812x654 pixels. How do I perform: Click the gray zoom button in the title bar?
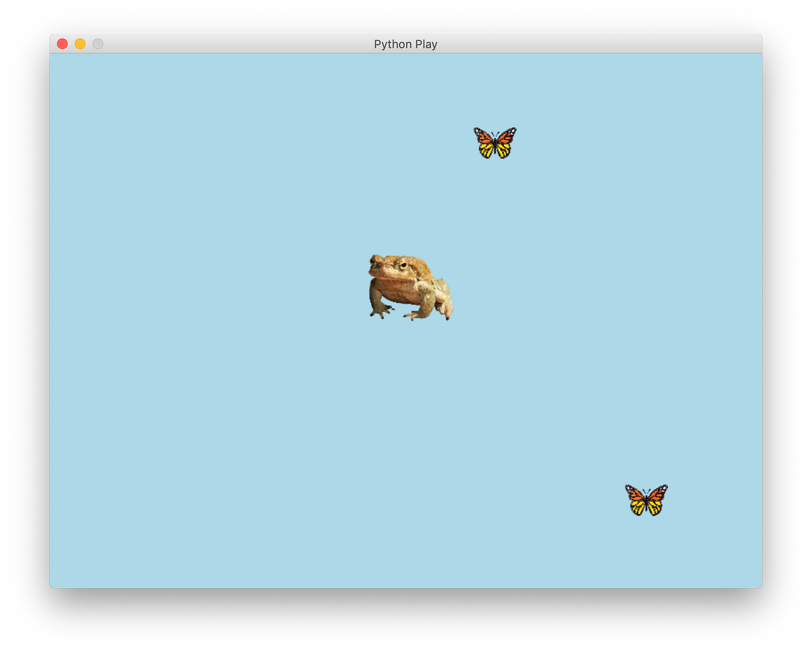[97, 43]
